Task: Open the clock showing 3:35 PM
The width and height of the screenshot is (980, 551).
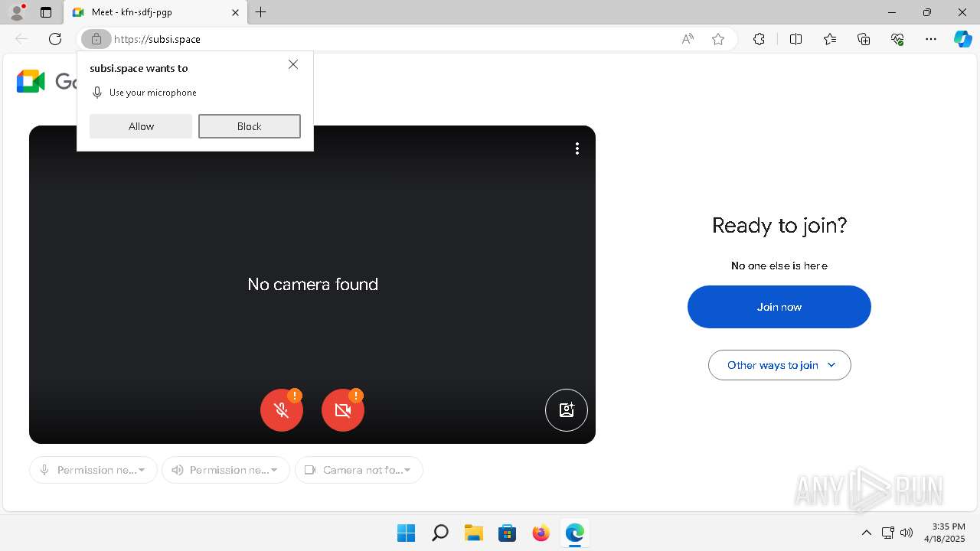Action: (944, 533)
